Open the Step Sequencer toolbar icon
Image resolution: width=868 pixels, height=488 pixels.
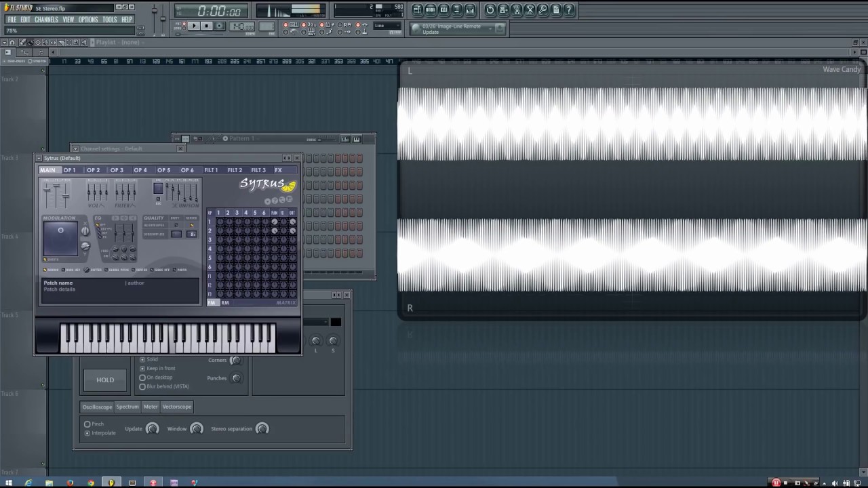[x=431, y=9]
